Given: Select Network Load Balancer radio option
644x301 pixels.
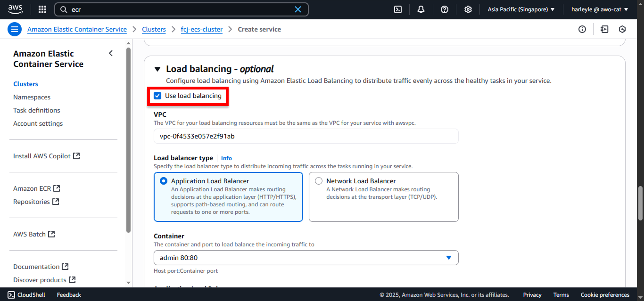Looking at the screenshot, I should pyautogui.click(x=319, y=181).
